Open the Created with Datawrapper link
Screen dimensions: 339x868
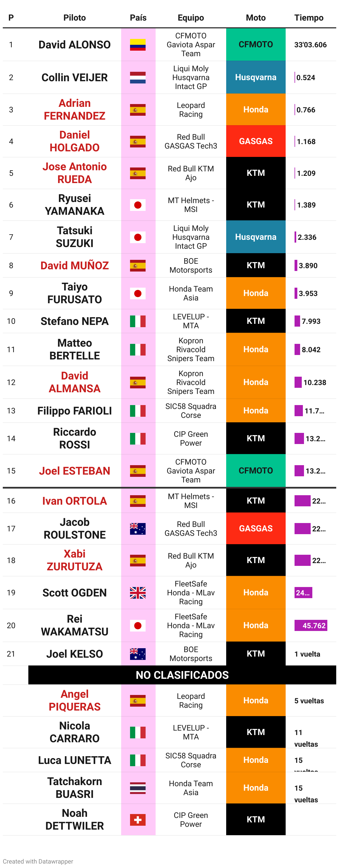pyautogui.click(x=38, y=861)
